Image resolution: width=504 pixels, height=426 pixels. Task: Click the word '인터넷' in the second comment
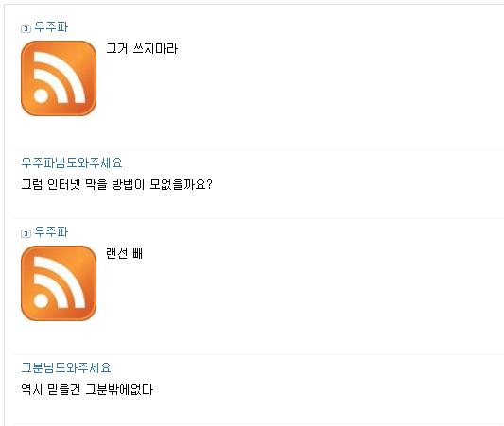pos(63,184)
